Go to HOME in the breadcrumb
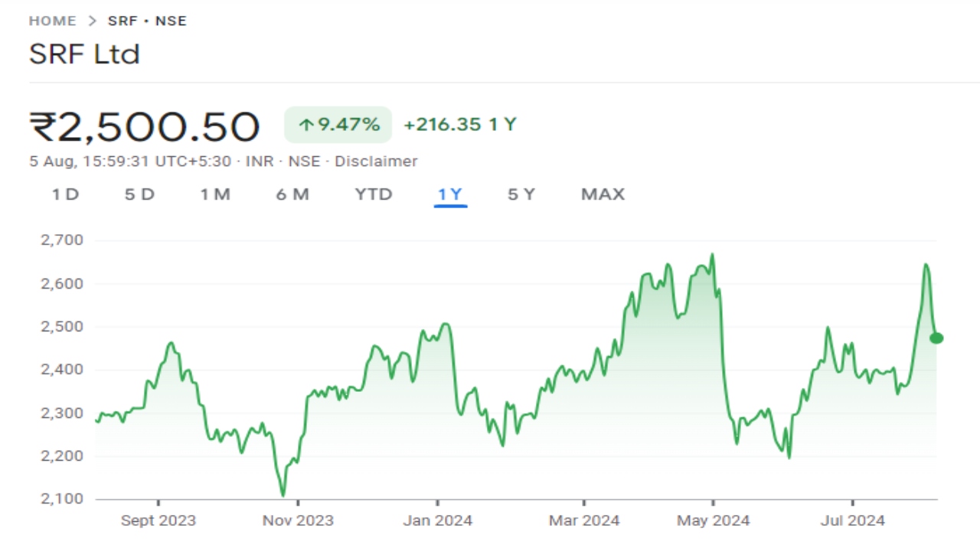 tap(52, 21)
